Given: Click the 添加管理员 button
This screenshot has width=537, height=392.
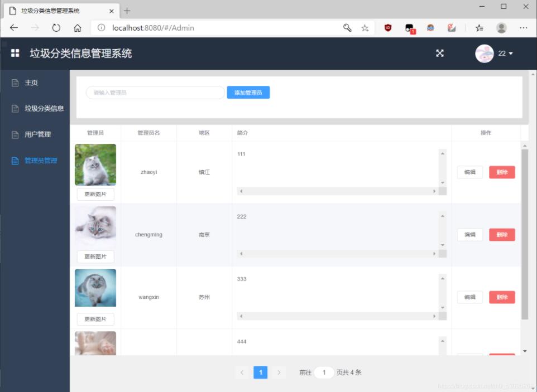Looking at the screenshot, I should [x=248, y=92].
